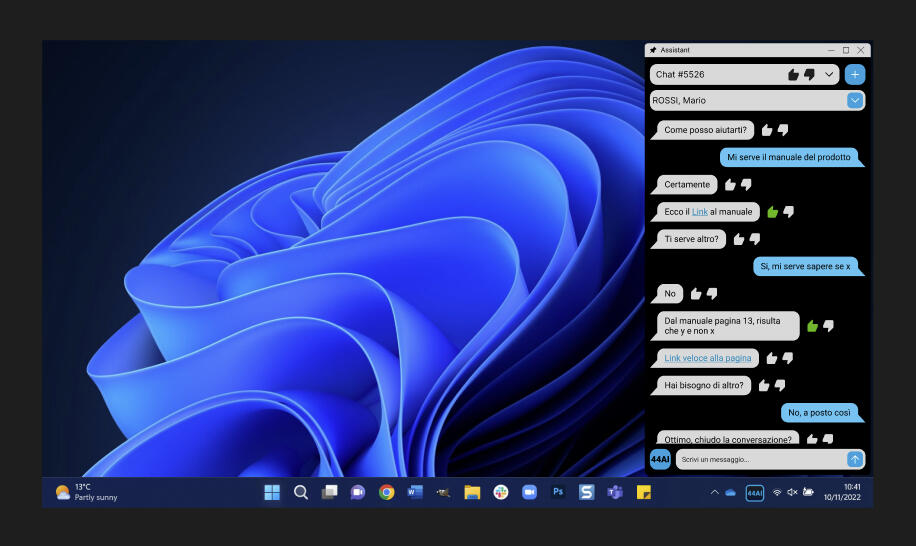
Task: Click the 44AI logo beside the message field
Action: coord(660,459)
